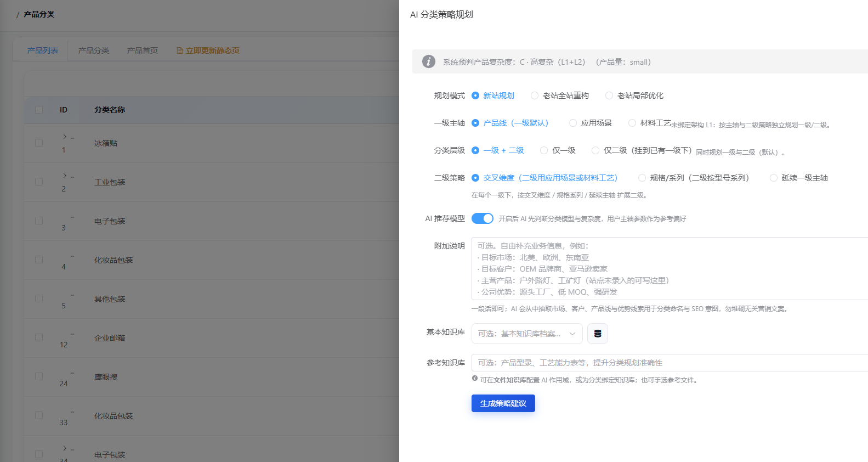Check the checkbox for 化妆品包装 ID 4 row
Viewport: 868px width, 462px height.
[x=39, y=260]
